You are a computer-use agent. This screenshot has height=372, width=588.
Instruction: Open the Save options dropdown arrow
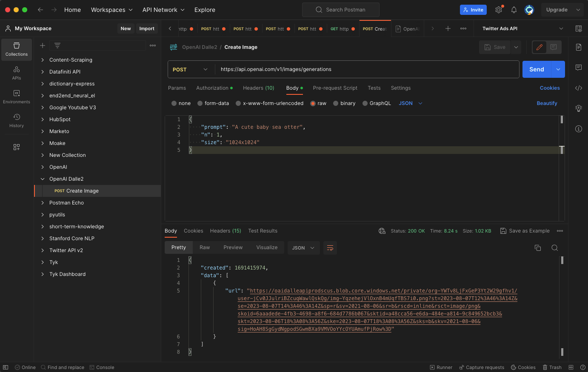tap(516, 47)
